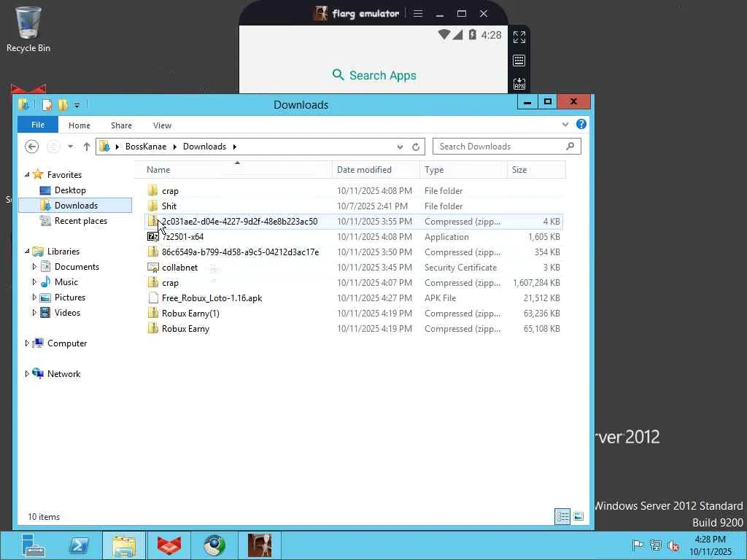Screen dimensions: 747x560
Task: Select Network in navigation pane
Action: coord(63,374)
